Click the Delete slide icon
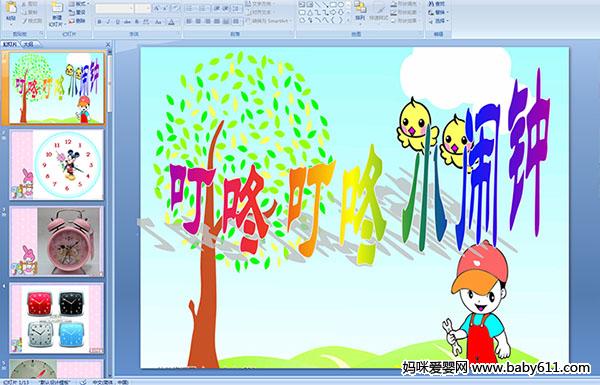 (x=72, y=21)
